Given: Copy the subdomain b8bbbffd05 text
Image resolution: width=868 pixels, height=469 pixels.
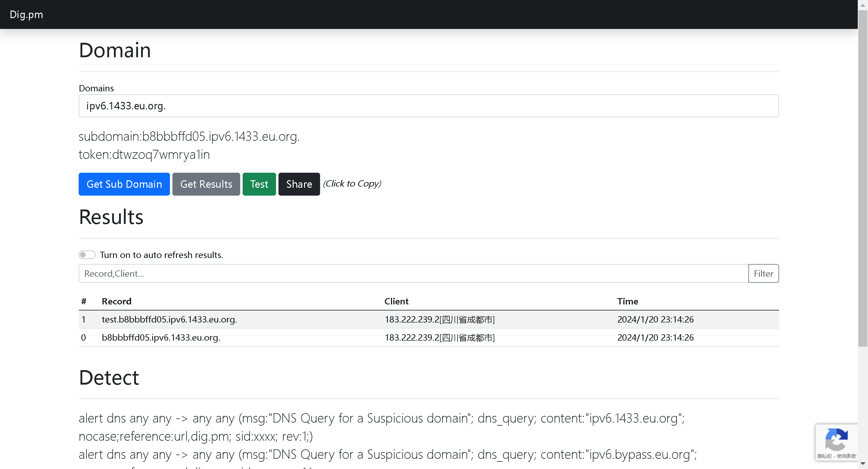Looking at the screenshot, I should (x=189, y=137).
